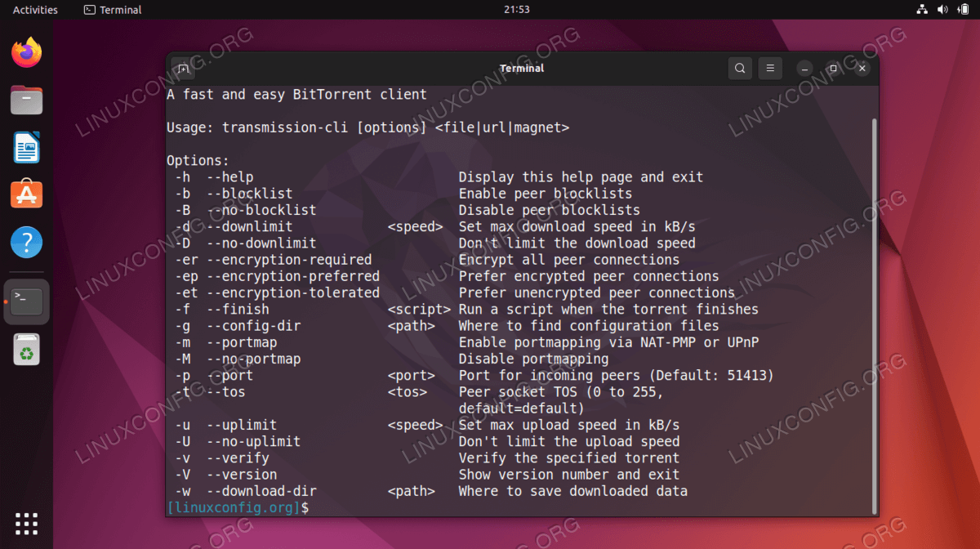Click "Peer socket TOS (0 to 255," text
Screen dimensions: 980x549
click(x=562, y=391)
